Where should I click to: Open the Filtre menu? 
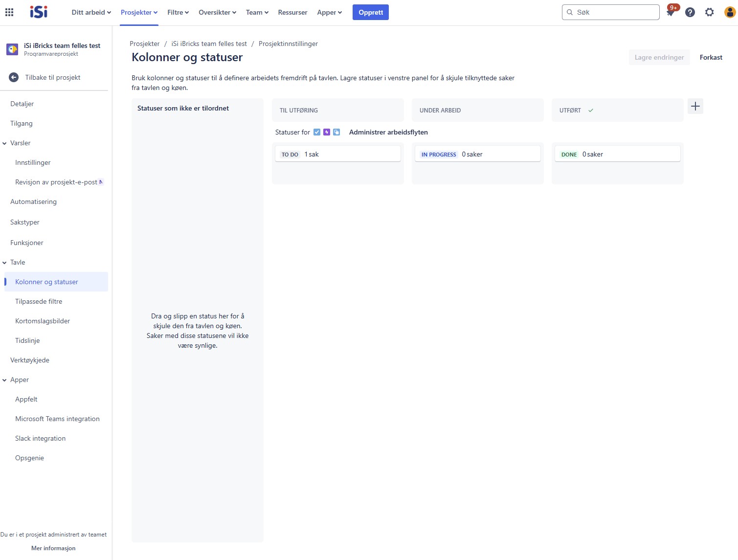coord(177,12)
